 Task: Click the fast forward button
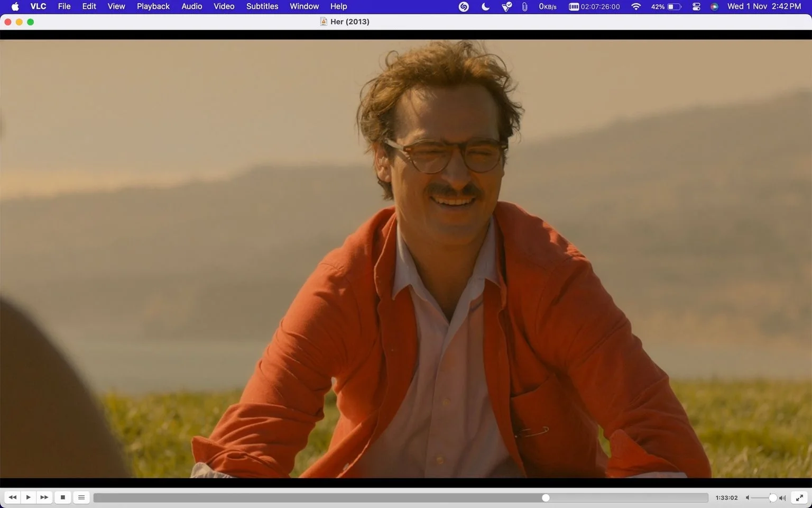(44, 497)
